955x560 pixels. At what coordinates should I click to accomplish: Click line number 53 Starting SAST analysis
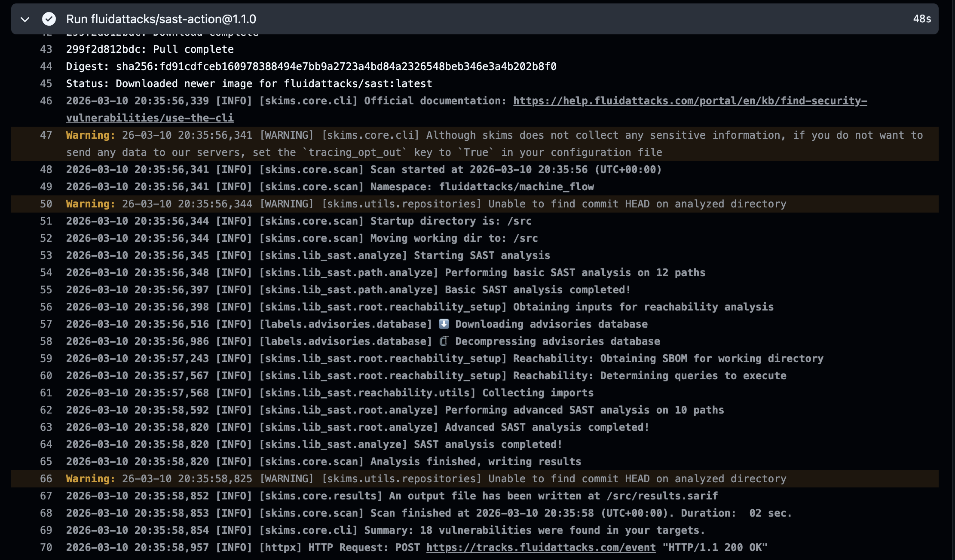pyautogui.click(x=46, y=255)
